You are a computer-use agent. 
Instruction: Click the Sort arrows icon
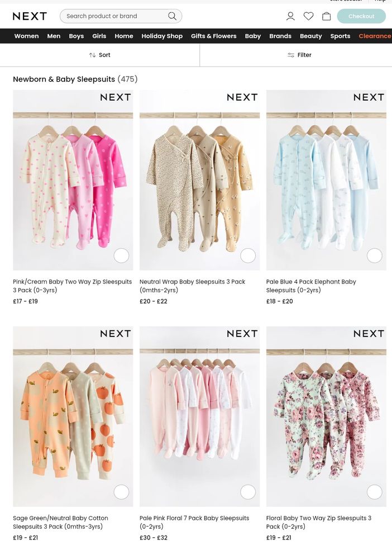pyautogui.click(x=92, y=55)
